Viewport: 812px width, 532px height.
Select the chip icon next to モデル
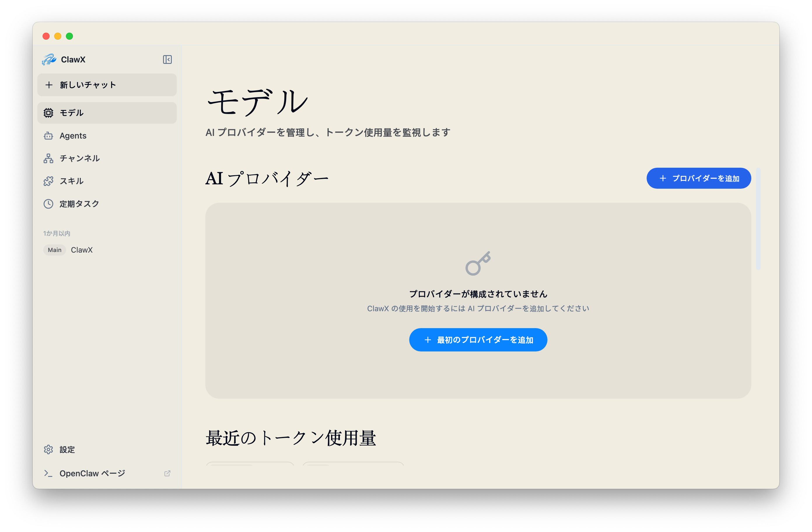[x=48, y=113]
